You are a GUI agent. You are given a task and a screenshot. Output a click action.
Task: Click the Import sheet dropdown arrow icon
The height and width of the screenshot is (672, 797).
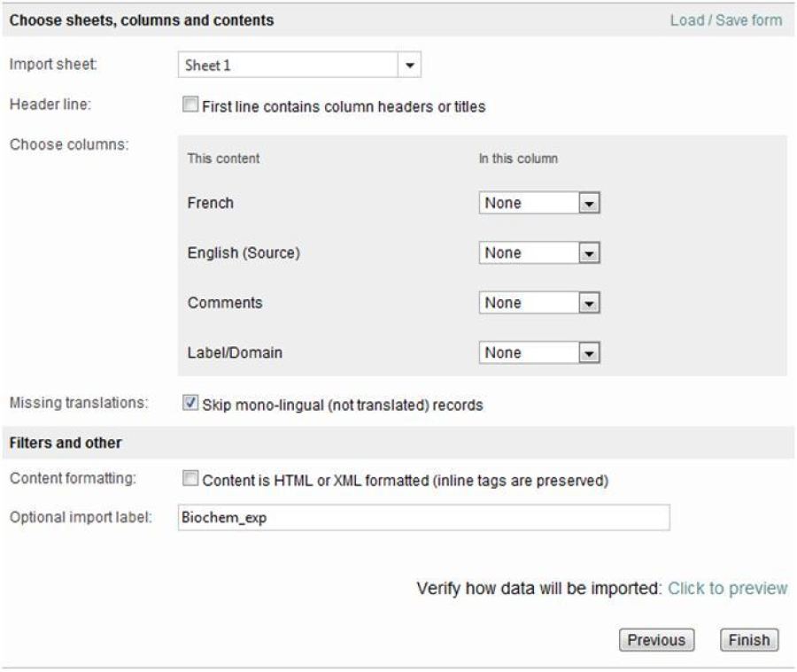click(x=409, y=64)
